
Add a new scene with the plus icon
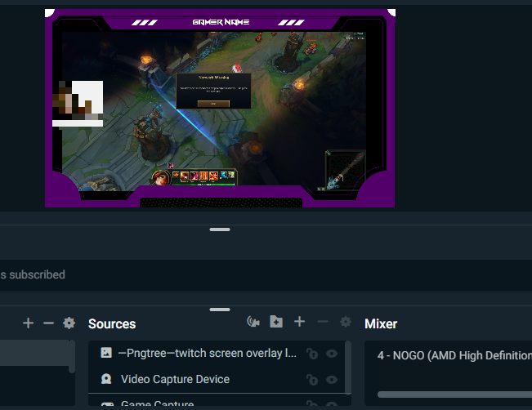click(28, 323)
